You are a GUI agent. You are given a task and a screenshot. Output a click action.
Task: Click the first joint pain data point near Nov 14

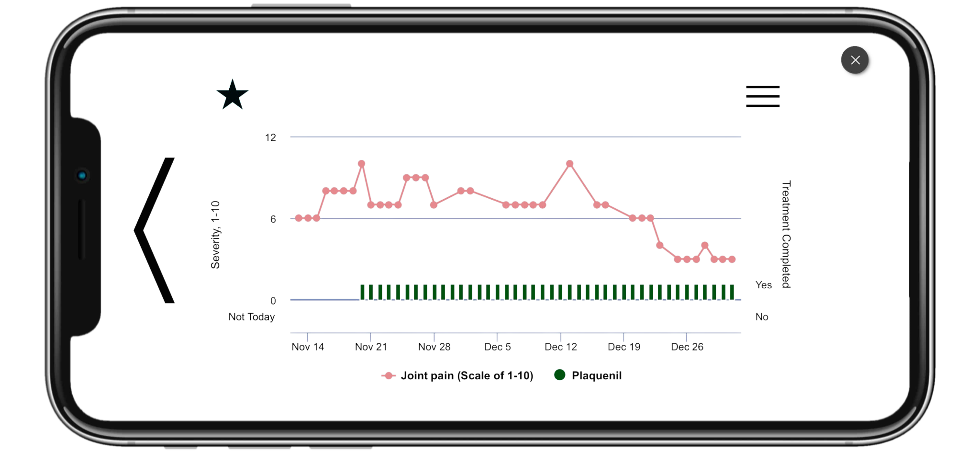(x=299, y=218)
